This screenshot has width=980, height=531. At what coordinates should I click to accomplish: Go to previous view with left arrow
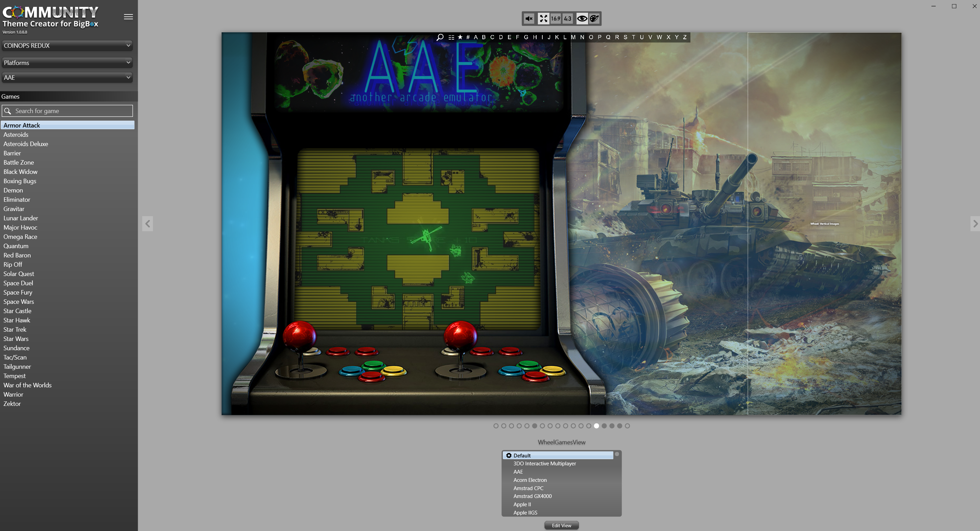click(148, 223)
